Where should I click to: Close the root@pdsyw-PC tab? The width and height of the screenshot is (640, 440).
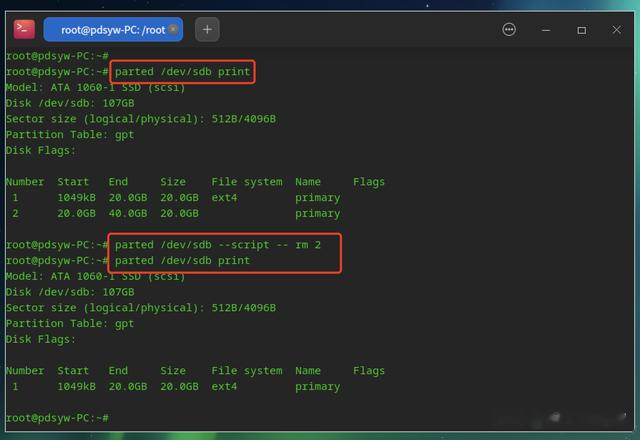173,29
